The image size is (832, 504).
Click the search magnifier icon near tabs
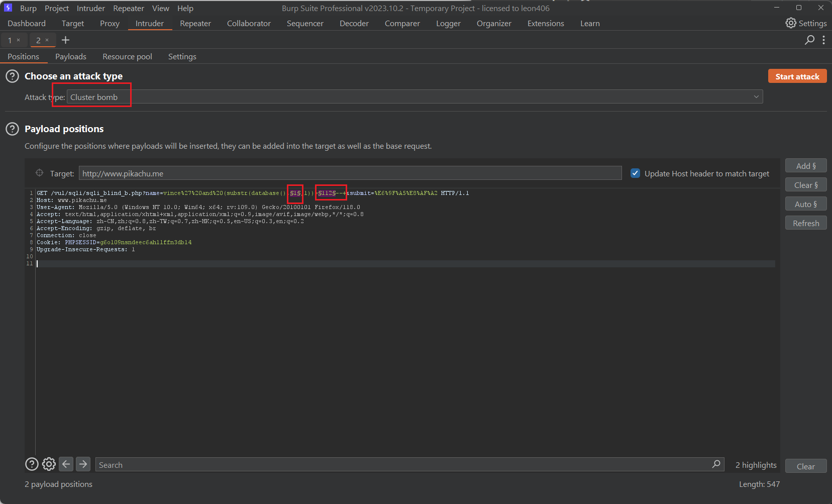[809, 40]
